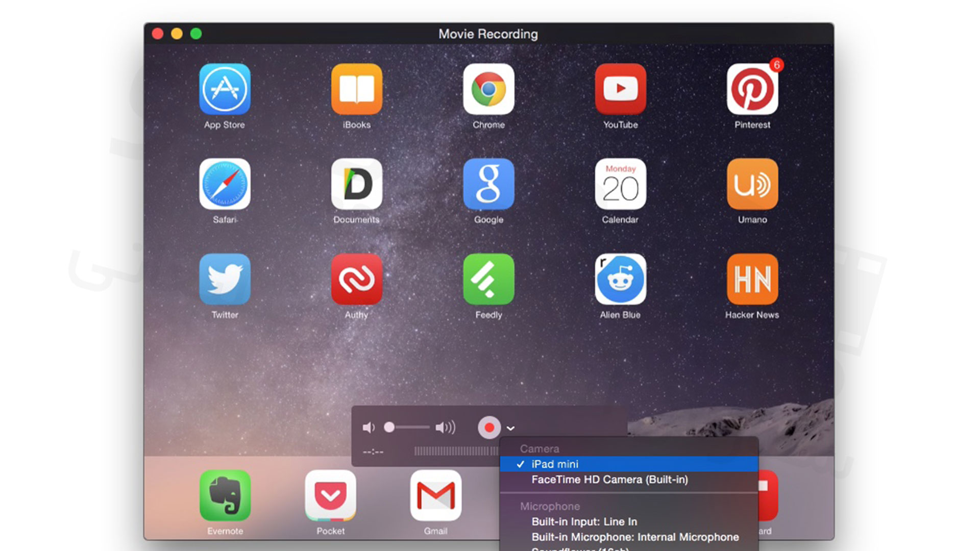Open the Pocket app icon in dock
This screenshot has height=551, width=980.
pyautogui.click(x=330, y=495)
